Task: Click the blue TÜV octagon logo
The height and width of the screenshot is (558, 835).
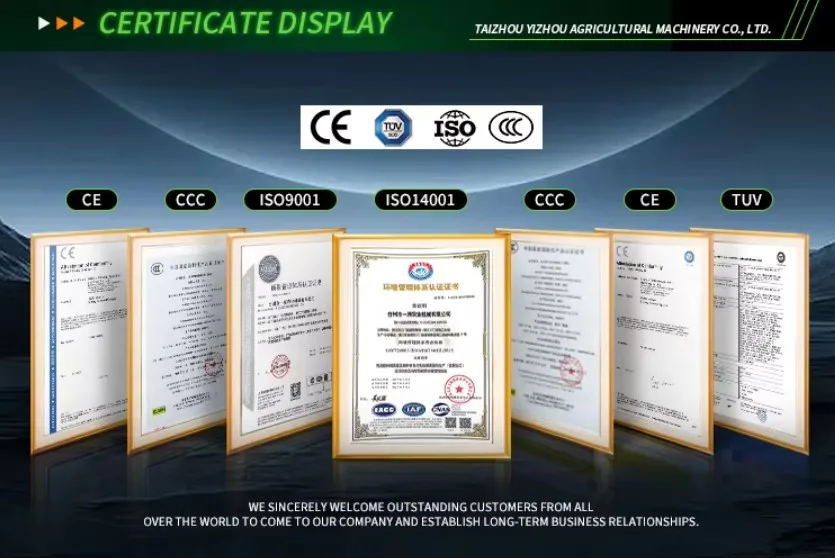Action: (x=392, y=128)
